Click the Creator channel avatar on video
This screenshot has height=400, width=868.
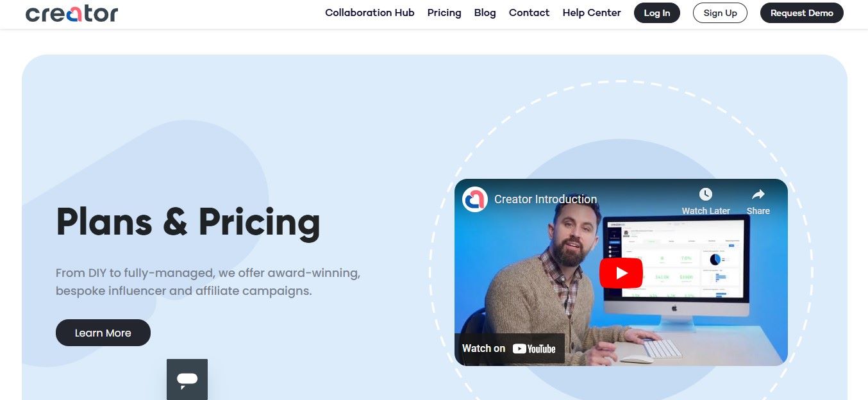(x=475, y=199)
